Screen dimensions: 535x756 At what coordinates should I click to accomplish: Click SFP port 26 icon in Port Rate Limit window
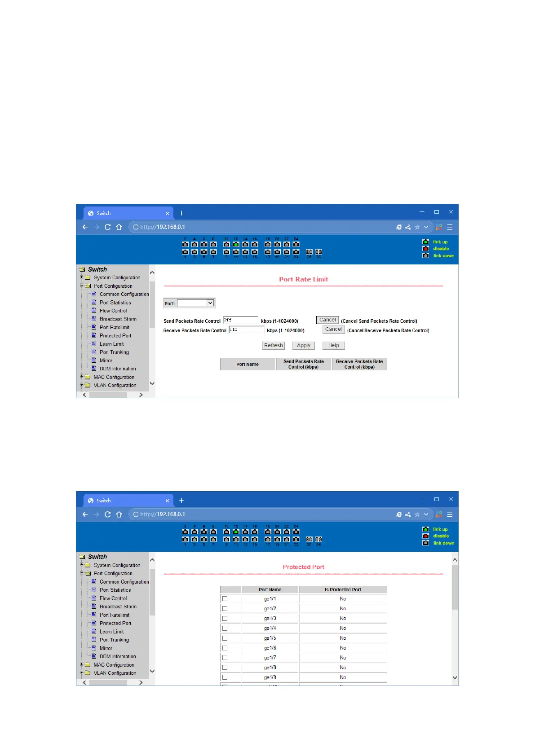pyautogui.click(x=318, y=252)
